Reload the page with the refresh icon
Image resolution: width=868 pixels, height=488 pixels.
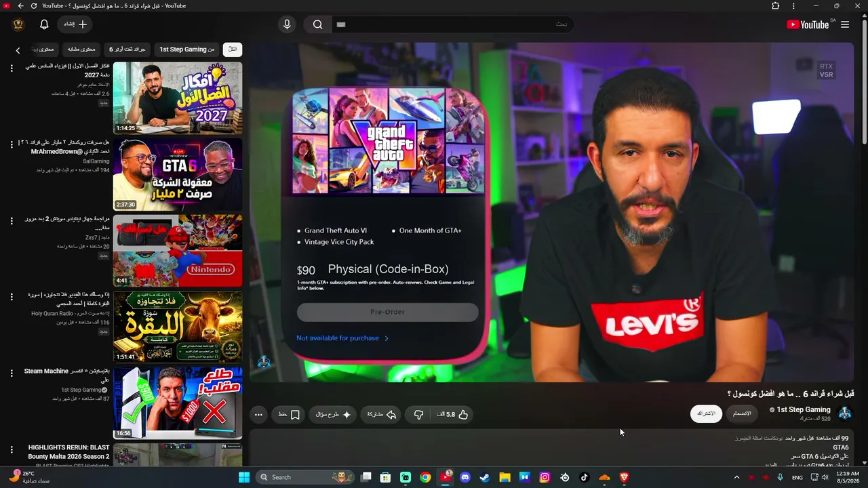[34, 6]
